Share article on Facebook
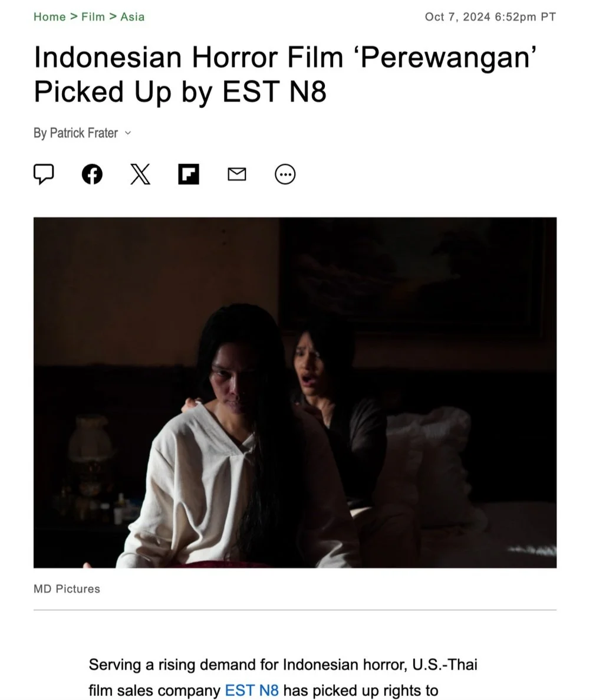The height and width of the screenshot is (700, 596). (93, 174)
